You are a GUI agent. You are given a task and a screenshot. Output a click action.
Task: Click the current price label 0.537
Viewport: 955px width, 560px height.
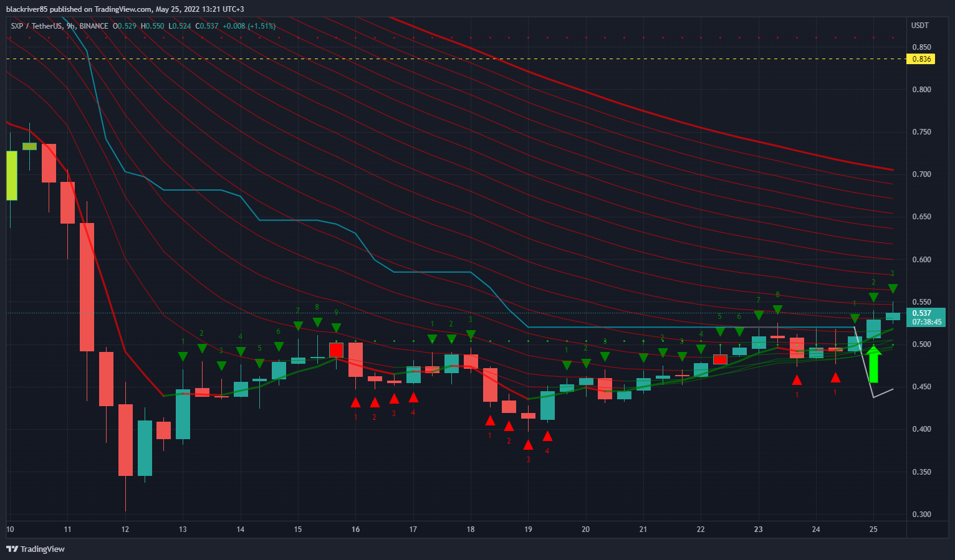922,313
